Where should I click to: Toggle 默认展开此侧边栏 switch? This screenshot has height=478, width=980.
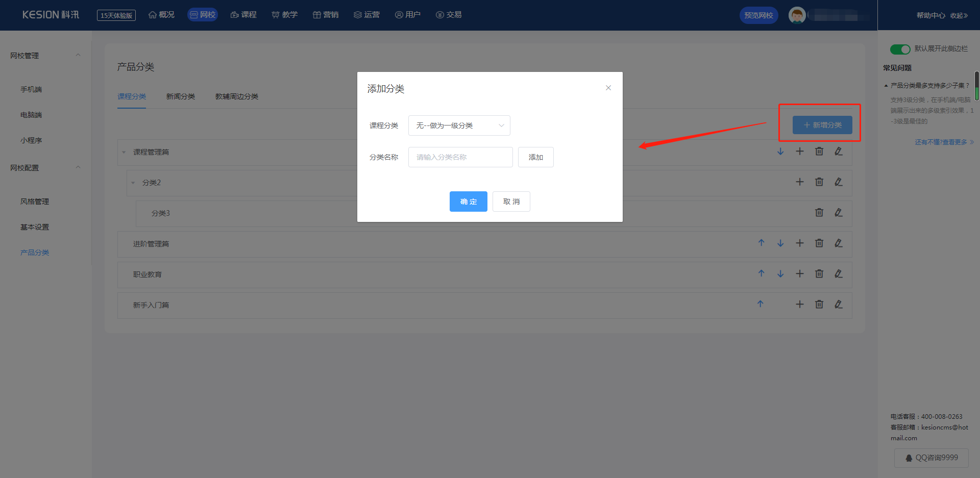tap(900, 49)
